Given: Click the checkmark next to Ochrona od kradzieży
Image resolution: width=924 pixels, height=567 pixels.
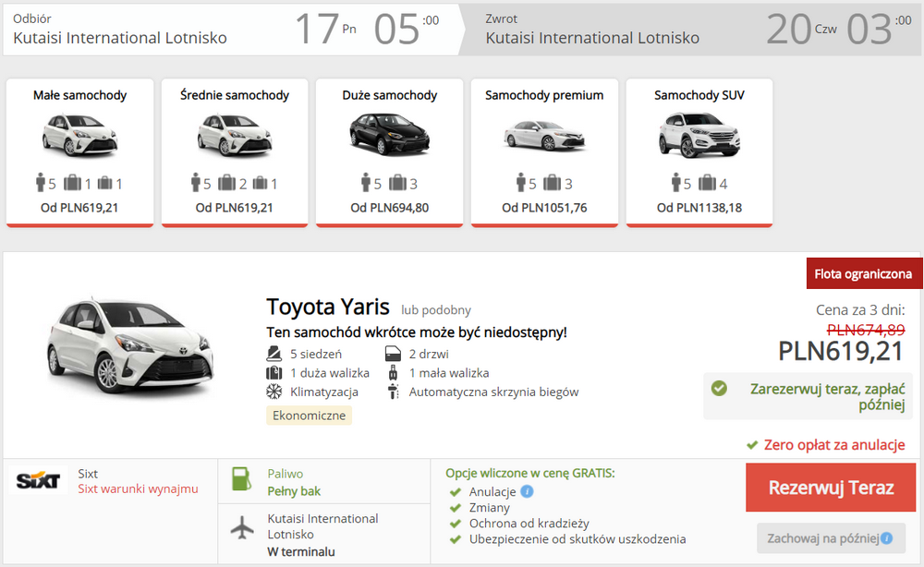Looking at the screenshot, I should [x=455, y=524].
